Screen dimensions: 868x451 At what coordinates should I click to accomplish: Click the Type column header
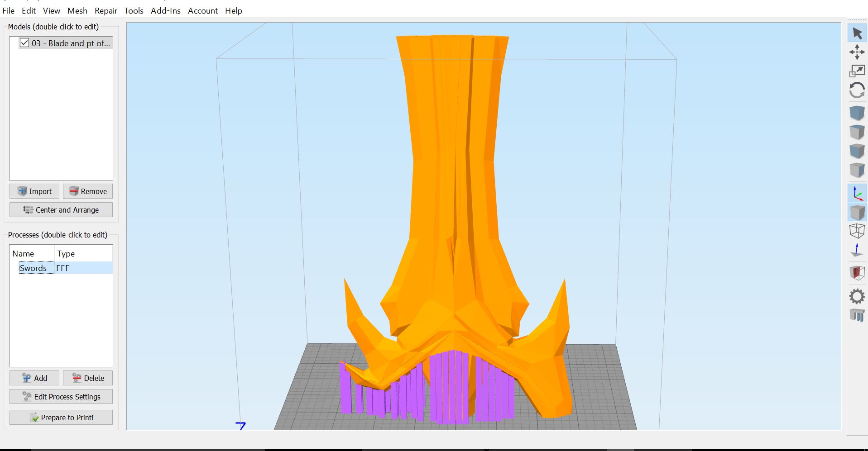tap(83, 254)
